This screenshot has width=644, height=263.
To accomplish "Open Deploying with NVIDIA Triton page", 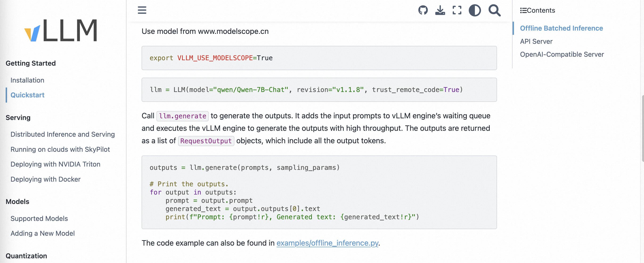I will tap(55, 164).
